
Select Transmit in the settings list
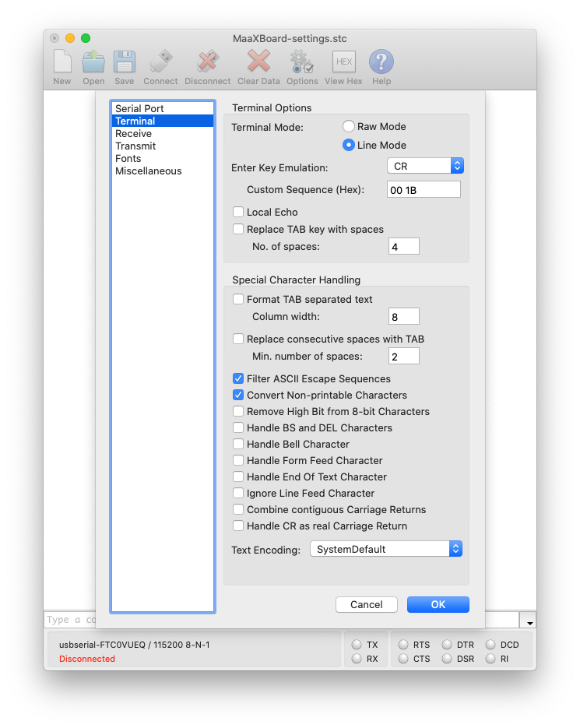tap(163, 146)
